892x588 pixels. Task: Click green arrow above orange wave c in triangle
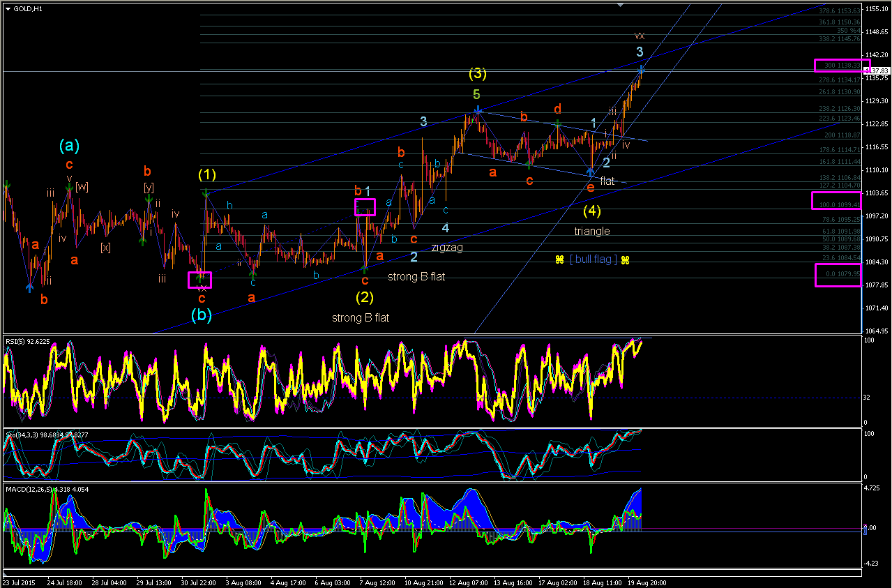[529, 164]
